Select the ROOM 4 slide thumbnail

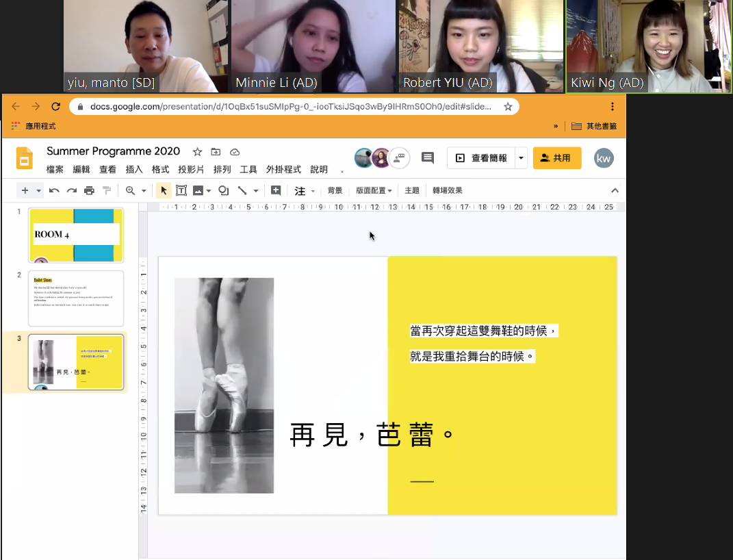tap(76, 235)
